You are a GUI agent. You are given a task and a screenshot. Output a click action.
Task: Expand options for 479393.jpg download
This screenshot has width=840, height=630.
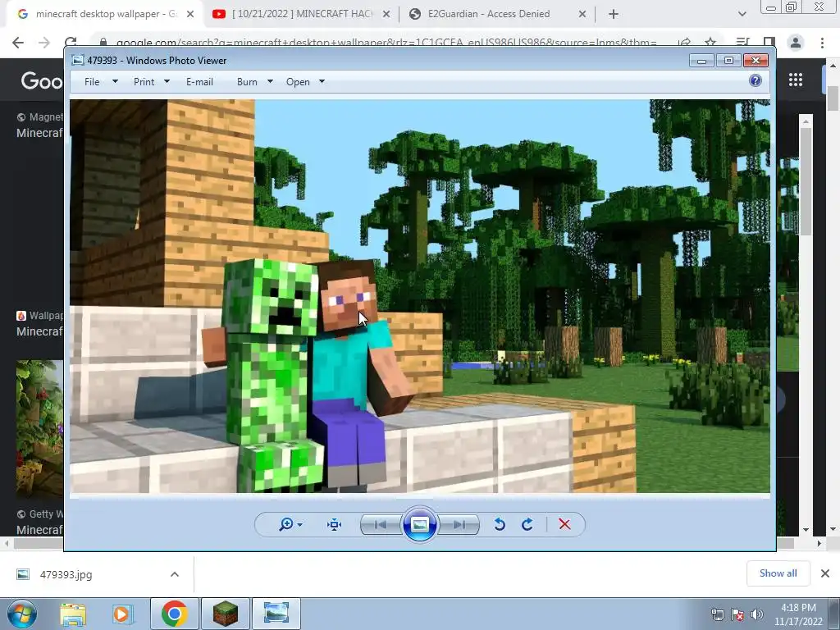click(x=175, y=574)
